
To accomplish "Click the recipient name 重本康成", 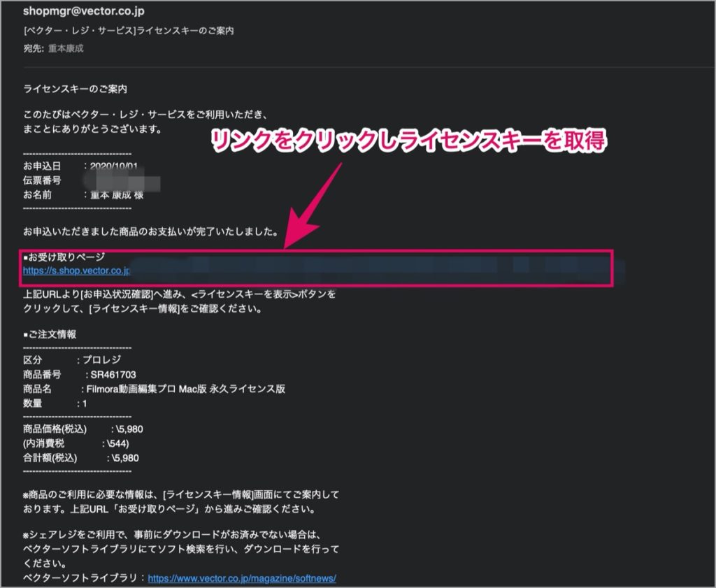I will tap(66, 48).
